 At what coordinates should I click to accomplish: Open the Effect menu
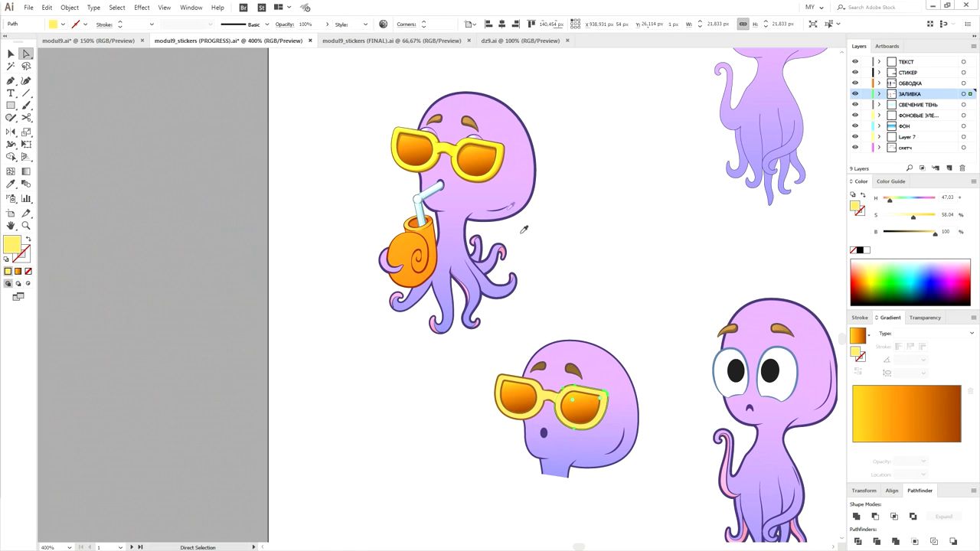[142, 8]
